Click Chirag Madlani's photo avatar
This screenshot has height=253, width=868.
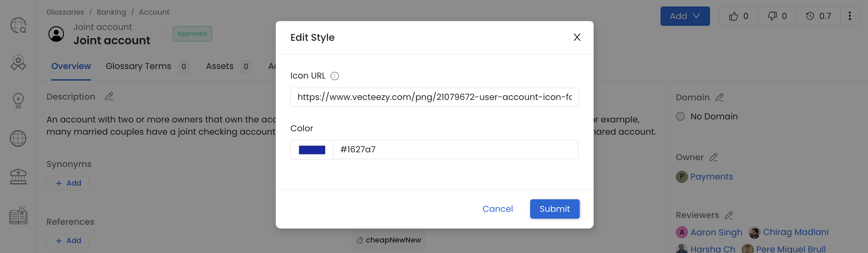point(754,233)
